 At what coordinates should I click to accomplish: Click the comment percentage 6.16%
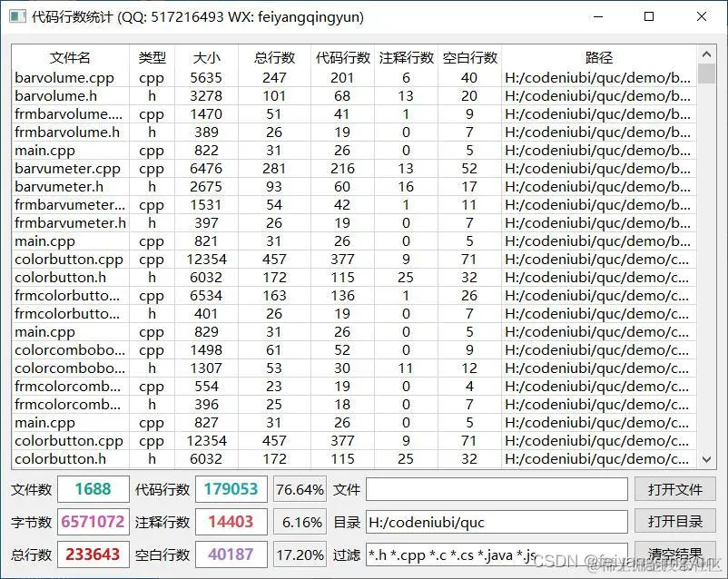pyautogui.click(x=300, y=523)
